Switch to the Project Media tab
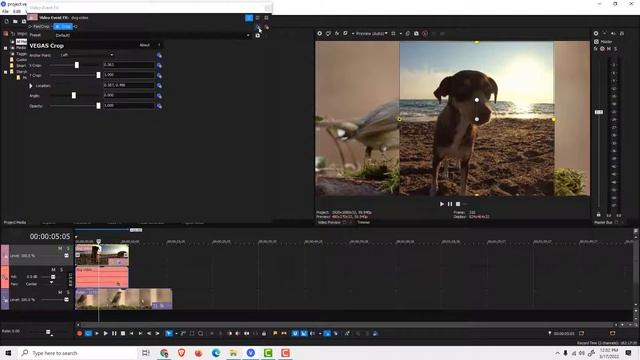Viewport: 640px width, 360px height. click(x=15, y=222)
